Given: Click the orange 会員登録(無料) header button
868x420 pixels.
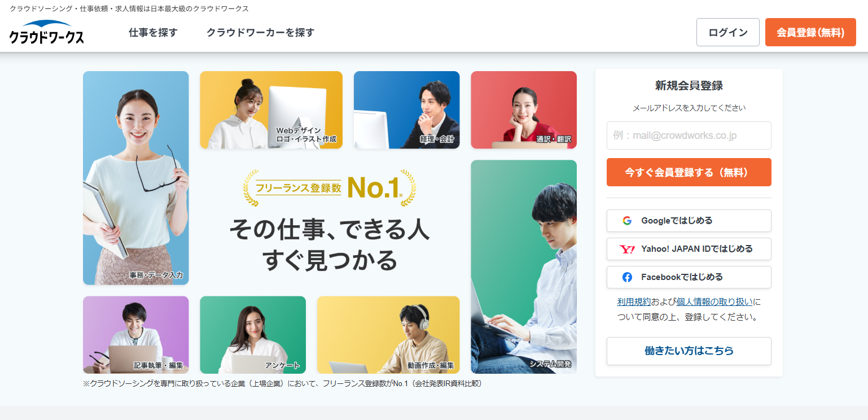Looking at the screenshot, I should [810, 32].
